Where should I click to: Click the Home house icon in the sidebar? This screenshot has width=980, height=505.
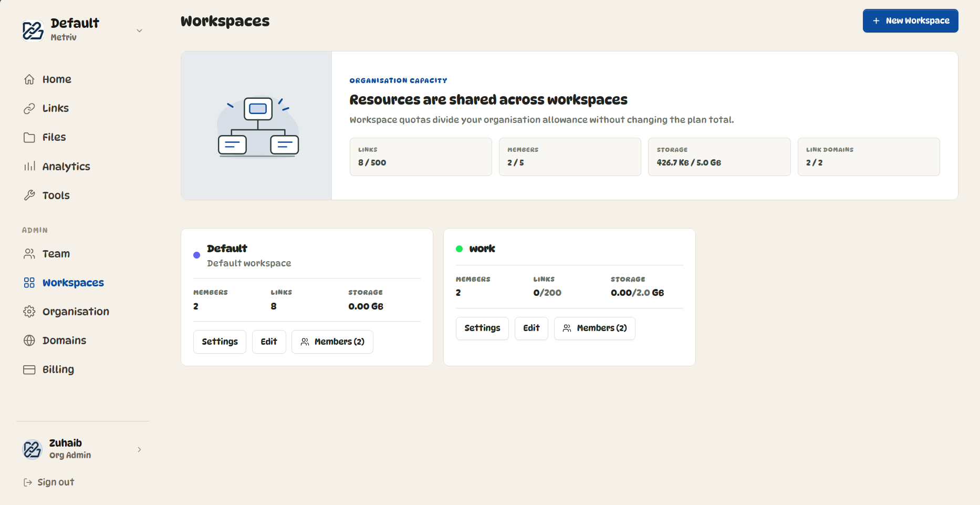click(x=29, y=79)
